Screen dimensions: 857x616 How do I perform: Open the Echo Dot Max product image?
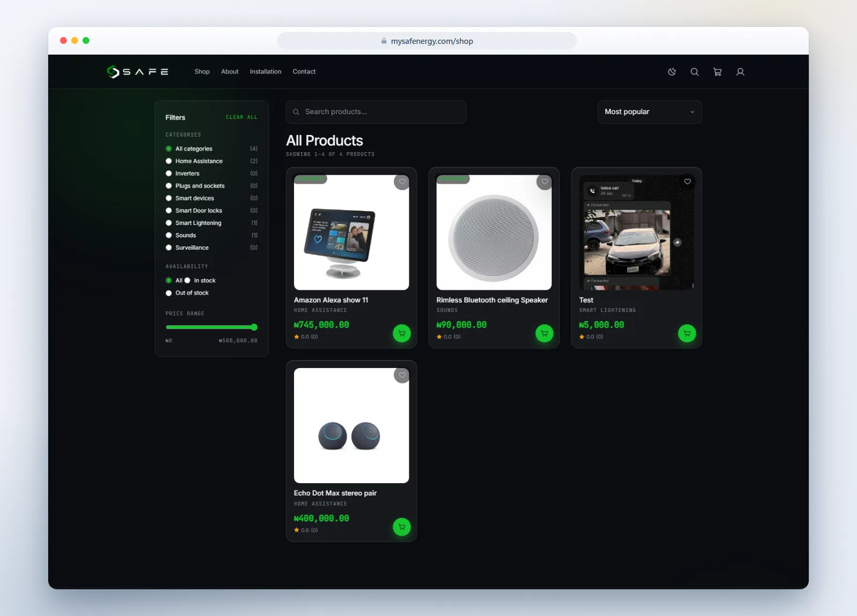(x=351, y=425)
